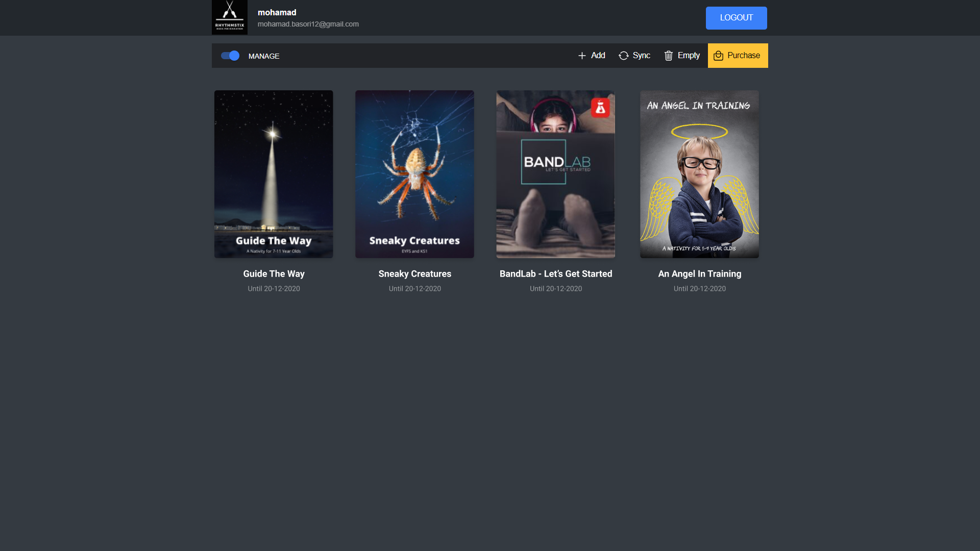Click the Guide The Way title
980x551 pixels.
click(274, 274)
